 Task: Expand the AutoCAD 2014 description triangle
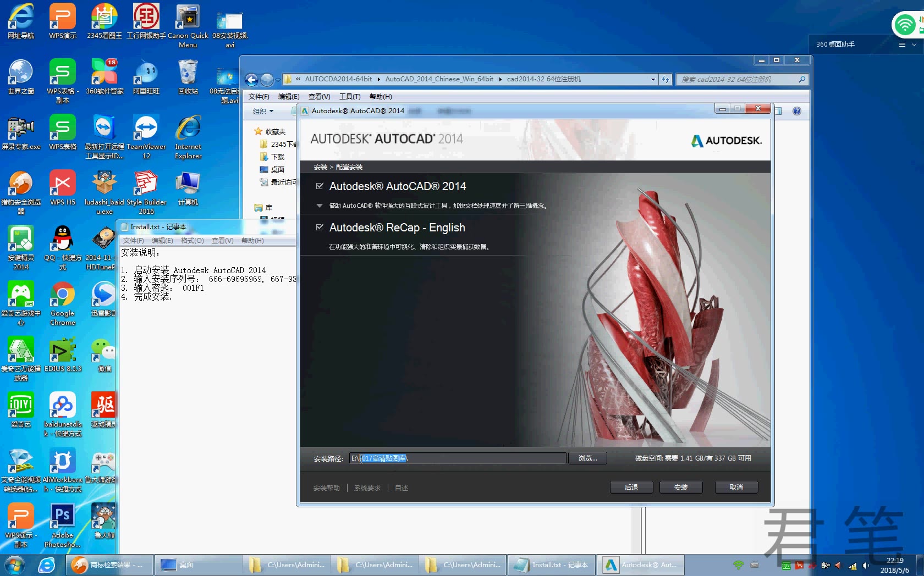(x=319, y=206)
